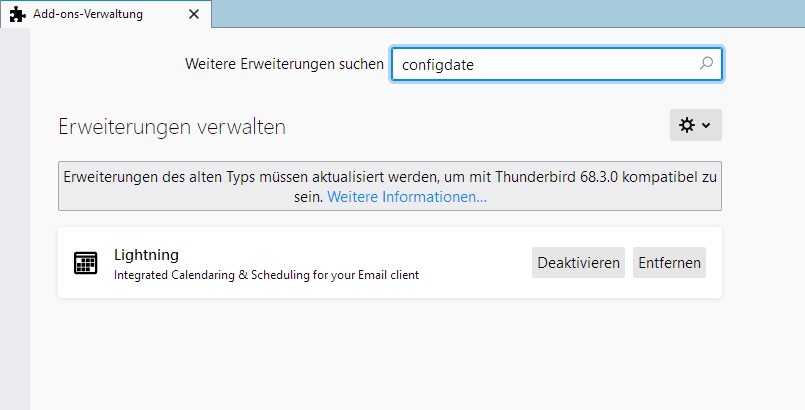Click the Deaktivieren button for Lightning
The image size is (805, 410).
click(578, 263)
